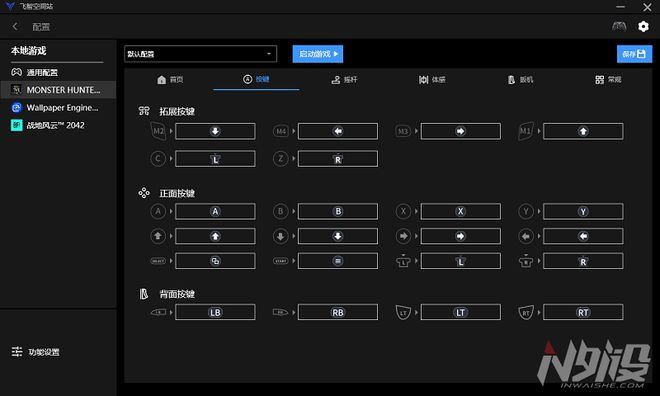The height and width of the screenshot is (396, 660).
Task: Open the mapping box beside D-pad down
Action: pyautogui.click(x=338, y=236)
